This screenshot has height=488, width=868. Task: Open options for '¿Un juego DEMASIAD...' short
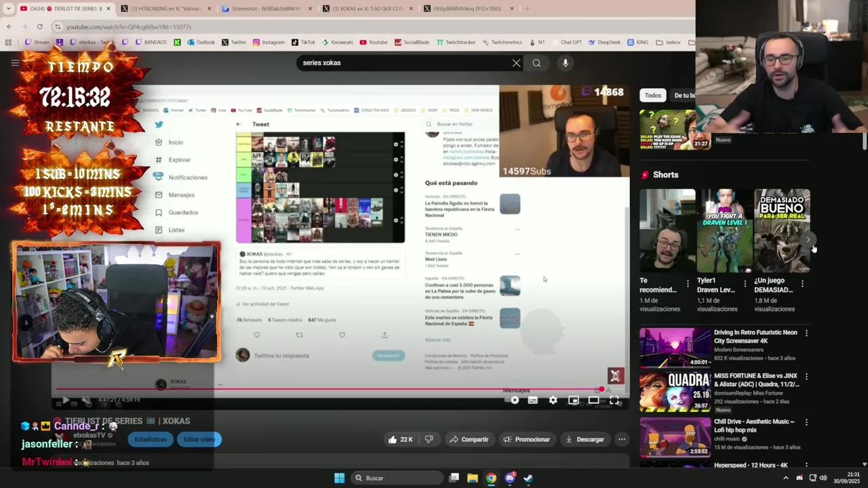[802, 284]
